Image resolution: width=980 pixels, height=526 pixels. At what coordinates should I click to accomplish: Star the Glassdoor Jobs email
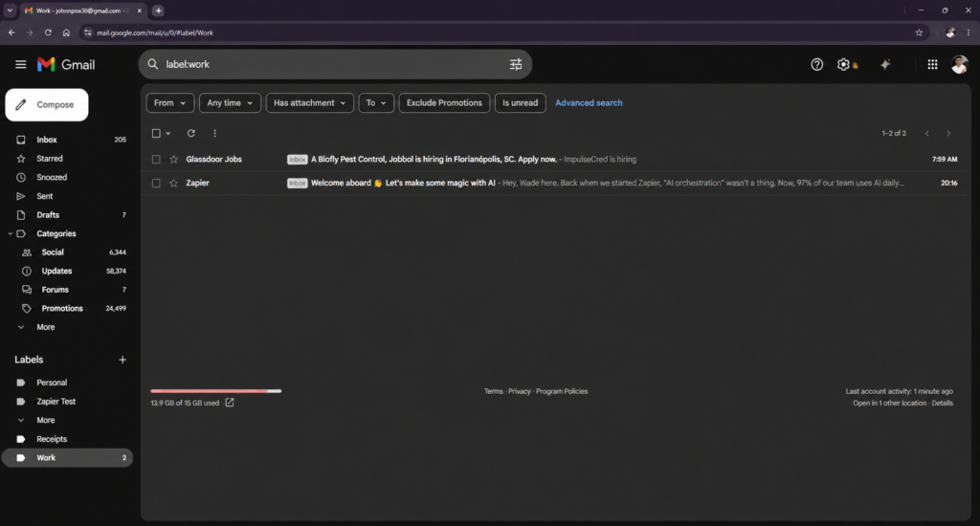174,160
